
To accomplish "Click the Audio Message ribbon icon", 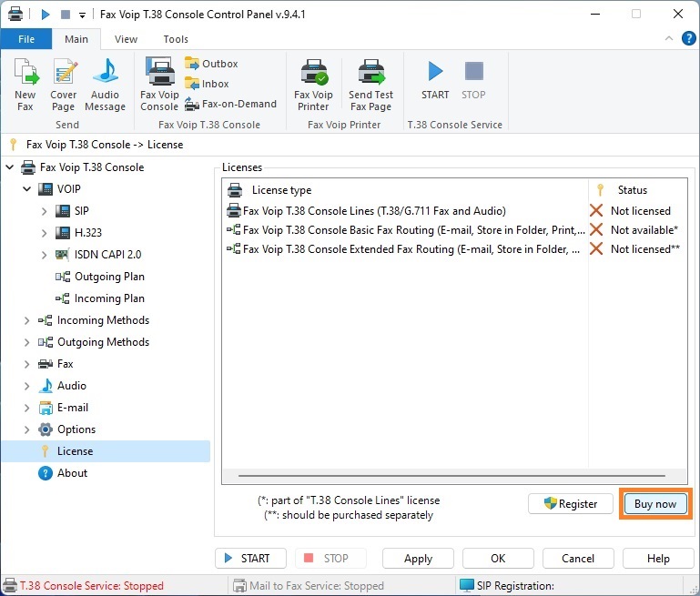I will click(106, 84).
